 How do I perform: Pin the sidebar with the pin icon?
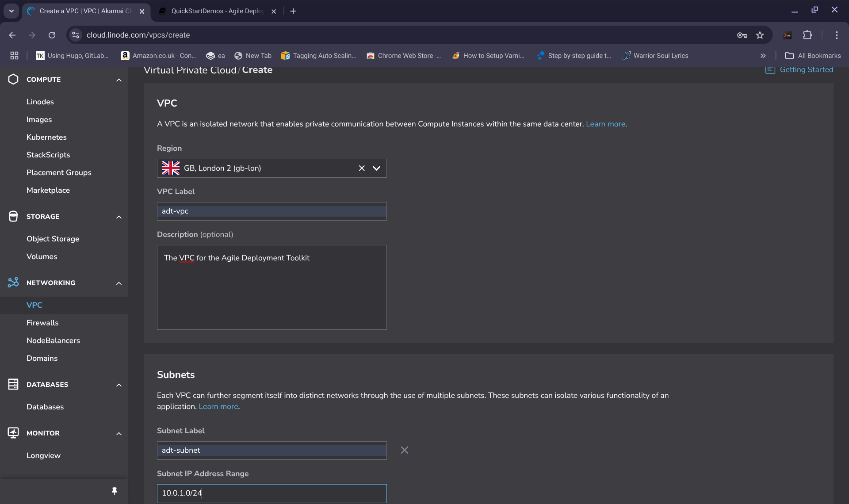tap(115, 491)
